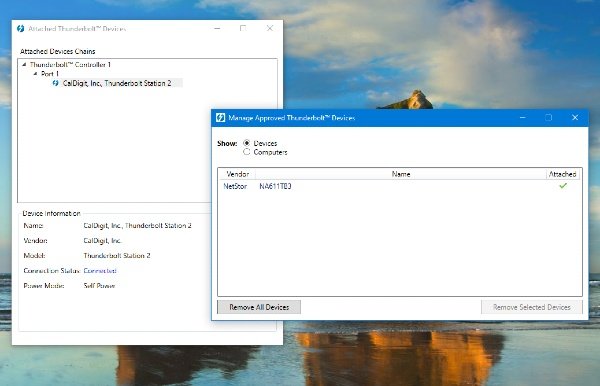Minimize the Attached Thunderbolt Devices window

click(217, 28)
